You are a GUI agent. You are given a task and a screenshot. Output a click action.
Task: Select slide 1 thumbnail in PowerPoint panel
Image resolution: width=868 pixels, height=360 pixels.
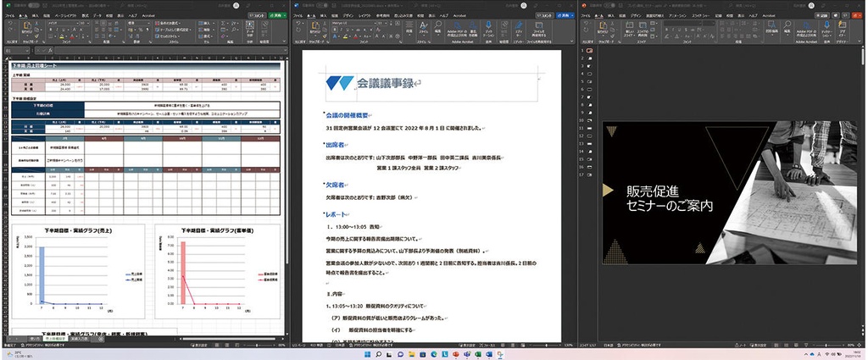click(x=590, y=50)
